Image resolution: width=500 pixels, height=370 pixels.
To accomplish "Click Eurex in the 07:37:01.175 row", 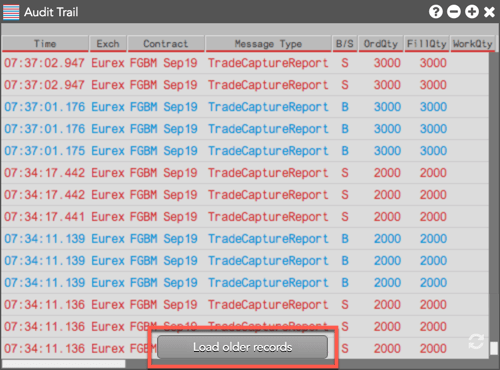I will [108, 151].
